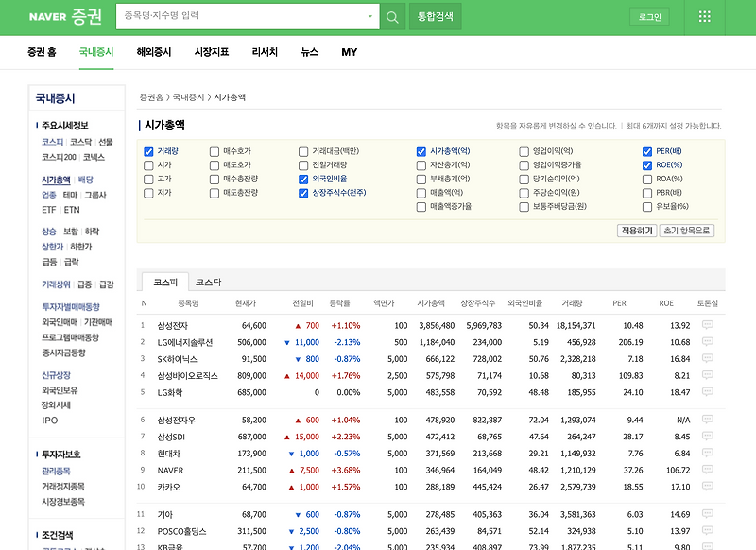
Task: Click the 통합검색 button
Action: pyautogui.click(x=436, y=17)
